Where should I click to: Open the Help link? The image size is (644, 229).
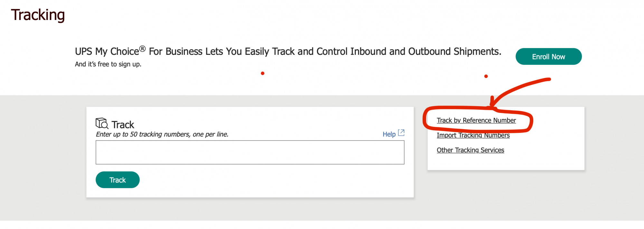point(389,134)
